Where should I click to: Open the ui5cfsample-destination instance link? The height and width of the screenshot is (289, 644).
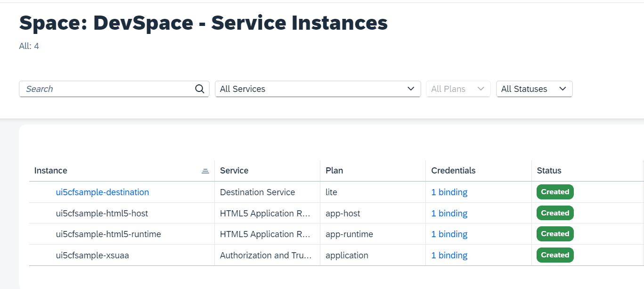coord(102,192)
